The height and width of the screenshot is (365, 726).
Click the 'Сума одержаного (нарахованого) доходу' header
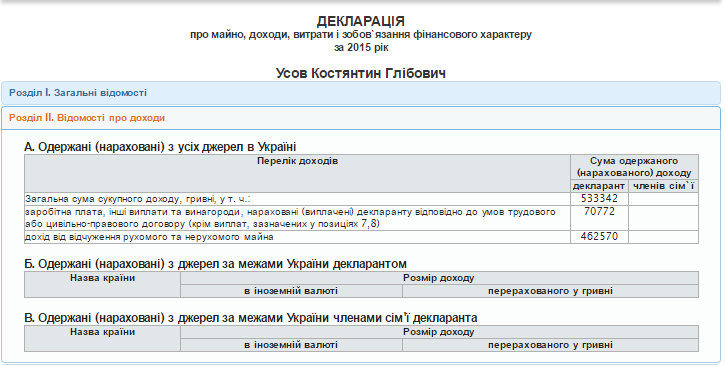tap(634, 167)
